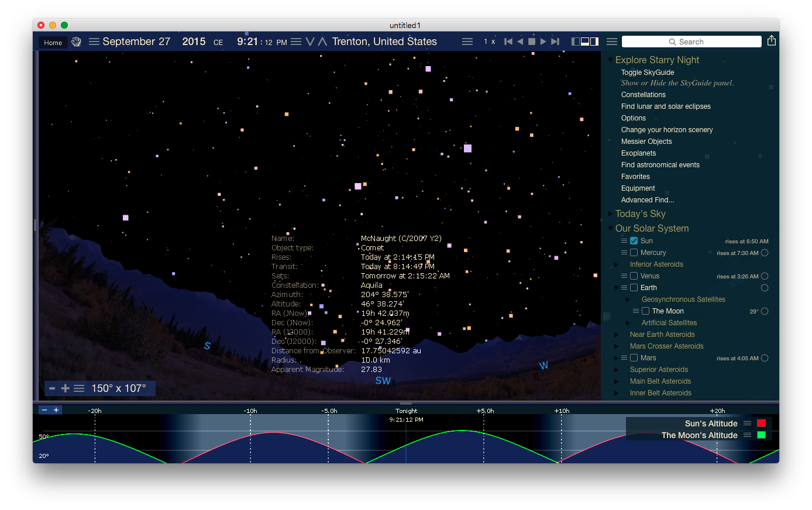Stop time flow with the stop button
The height and width of the screenshot is (510, 812).
[x=532, y=42]
